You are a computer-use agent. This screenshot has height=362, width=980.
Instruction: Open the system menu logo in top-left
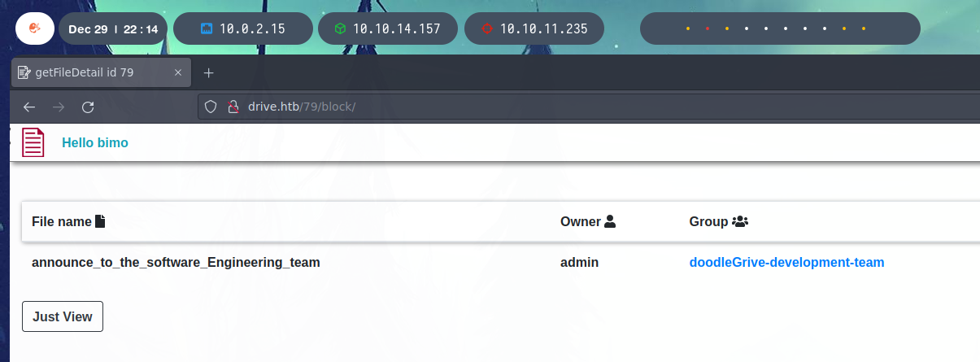click(x=35, y=28)
